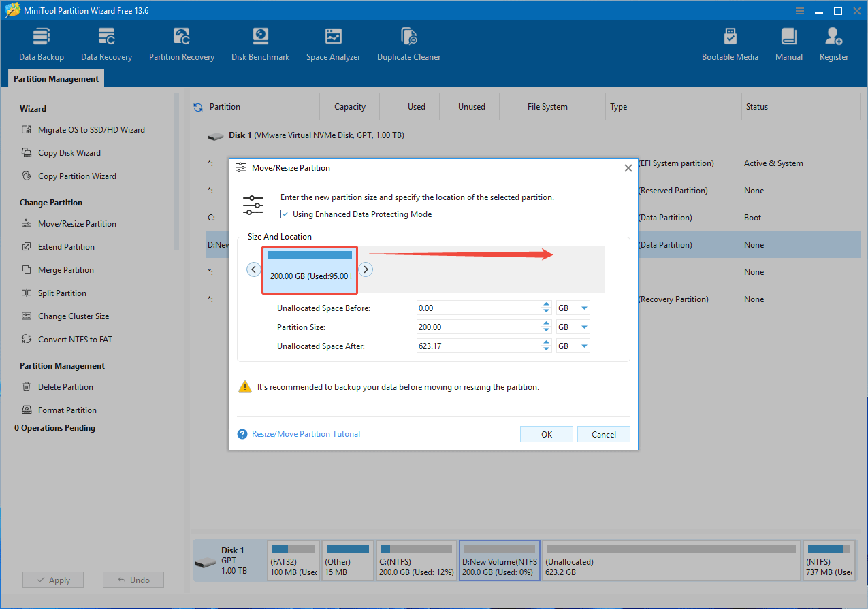868x609 pixels.
Task: Select (FAT32) 100 MB block in disk map
Action: 293,560
